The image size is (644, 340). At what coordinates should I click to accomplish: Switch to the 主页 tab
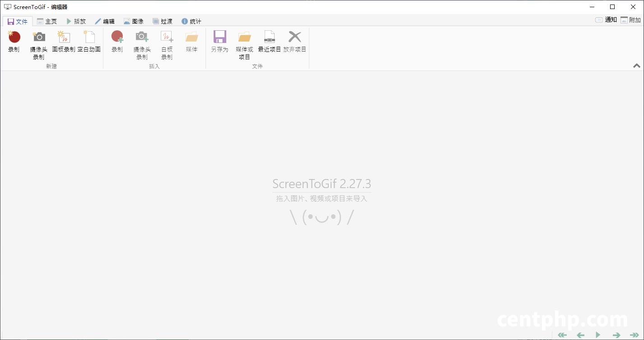coord(47,21)
